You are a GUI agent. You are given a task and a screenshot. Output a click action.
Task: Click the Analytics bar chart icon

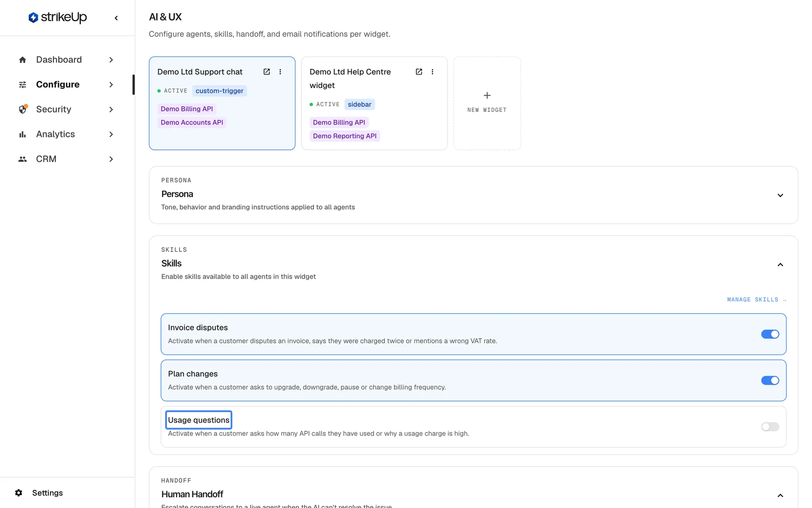[x=23, y=134]
